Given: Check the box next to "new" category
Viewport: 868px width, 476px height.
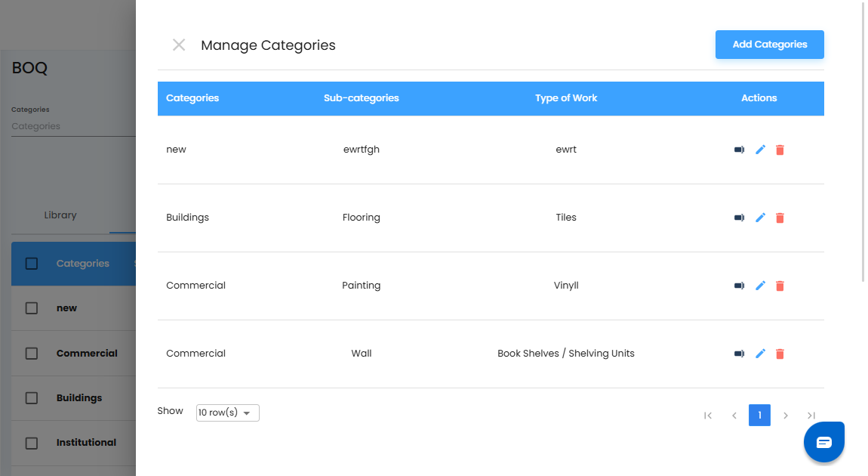Looking at the screenshot, I should (x=32, y=308).
